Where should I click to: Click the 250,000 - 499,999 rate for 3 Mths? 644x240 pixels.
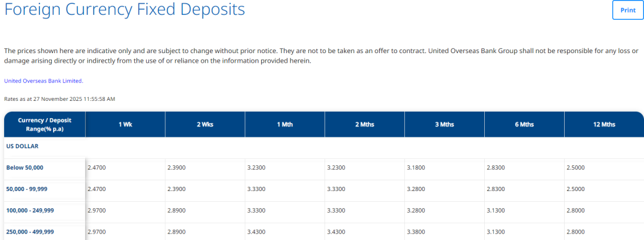416,232
